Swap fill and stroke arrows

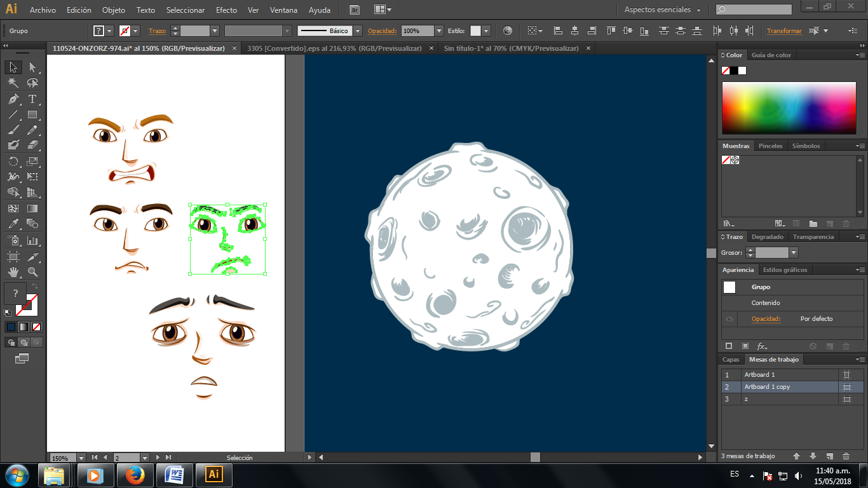click(36, 287)
